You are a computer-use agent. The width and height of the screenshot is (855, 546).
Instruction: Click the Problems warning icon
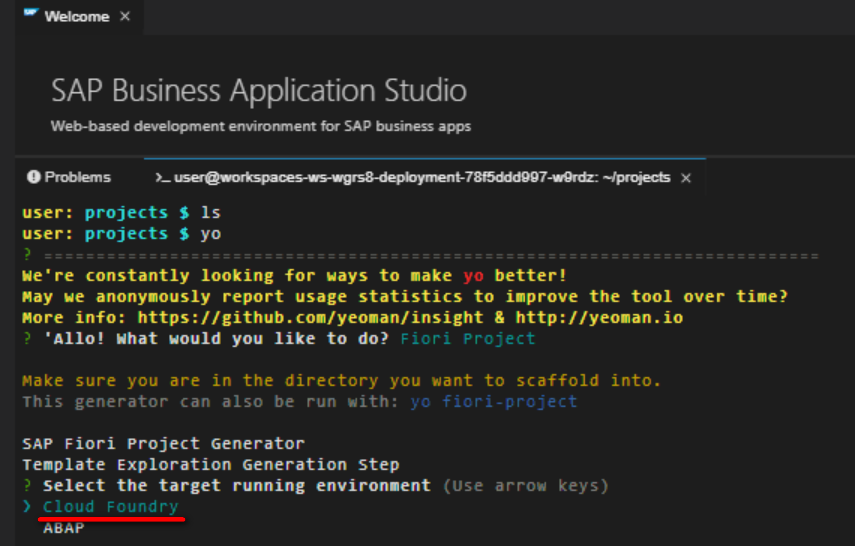(34, 177)
